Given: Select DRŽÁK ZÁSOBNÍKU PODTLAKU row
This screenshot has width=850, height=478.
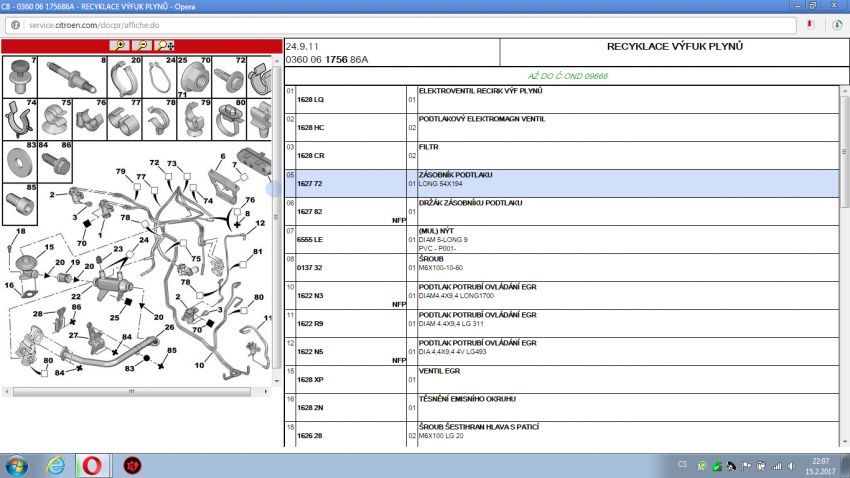Looking at the screenshot, I should tap(562, 212).
